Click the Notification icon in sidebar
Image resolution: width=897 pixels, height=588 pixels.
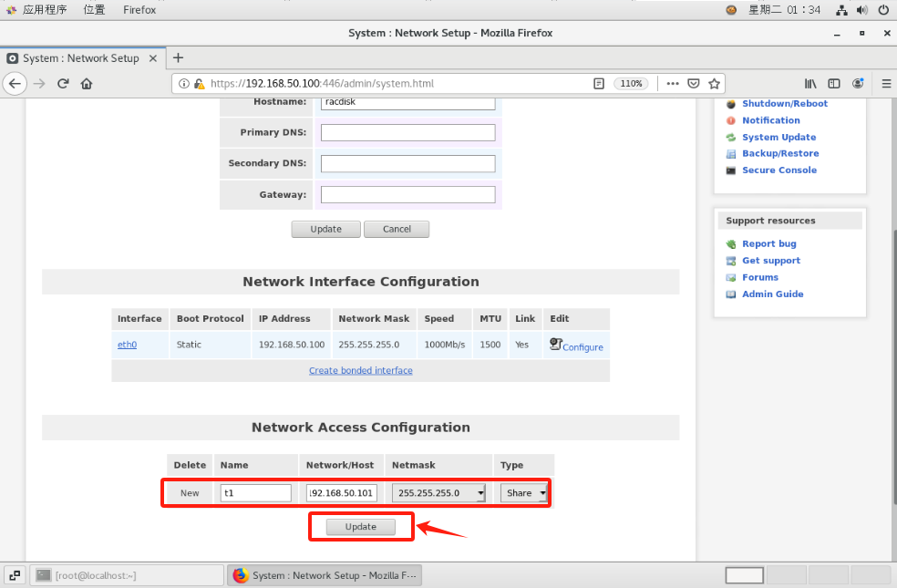tap(730, 120)
